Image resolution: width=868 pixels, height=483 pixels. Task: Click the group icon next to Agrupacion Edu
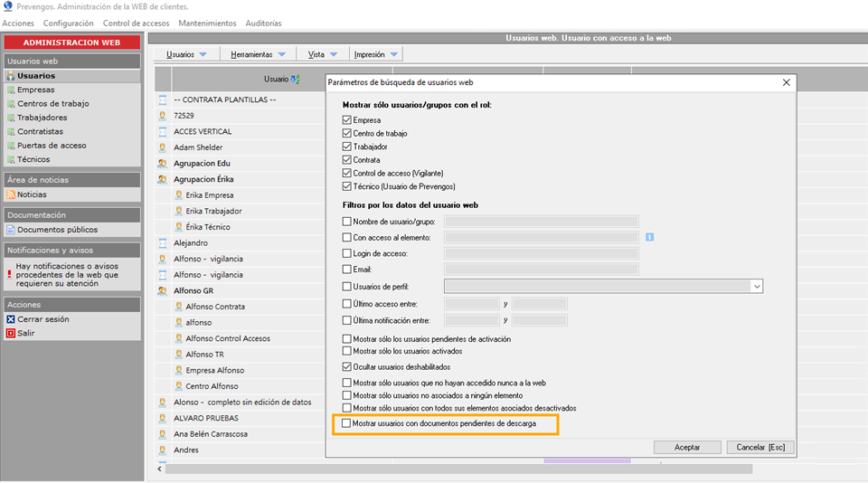(163, 164)
